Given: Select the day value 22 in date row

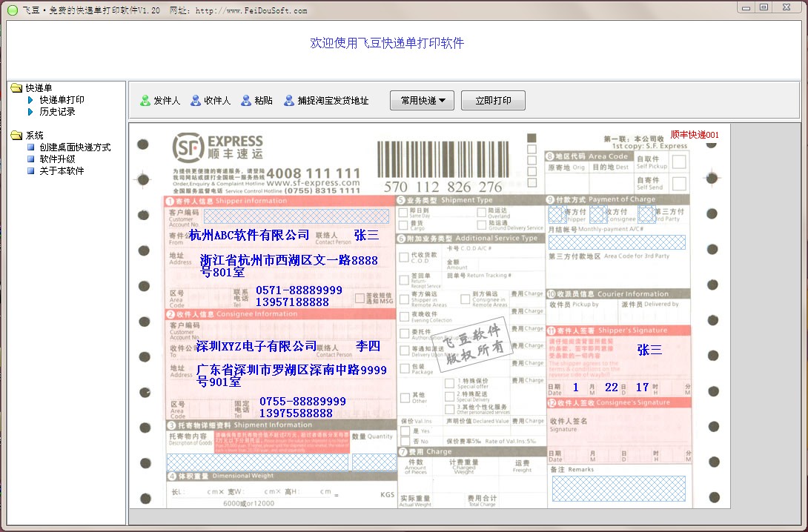Looking at the screenshot, I should [611, 388].
